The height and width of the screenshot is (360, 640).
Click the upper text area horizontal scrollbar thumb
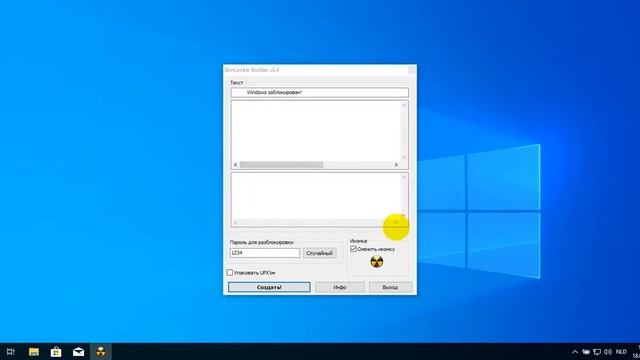pyautogui.click(x=281, y=165)
